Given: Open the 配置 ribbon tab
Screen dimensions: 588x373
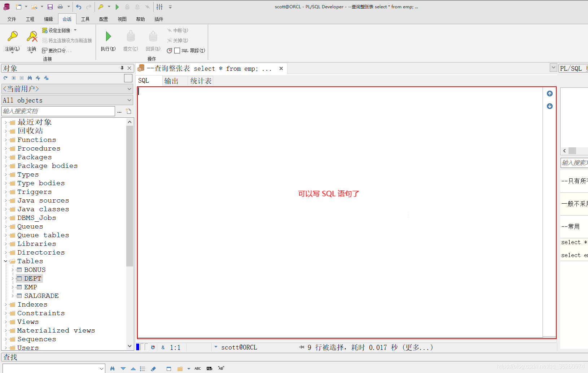Looking at the screenshot, I should (104, 19).
